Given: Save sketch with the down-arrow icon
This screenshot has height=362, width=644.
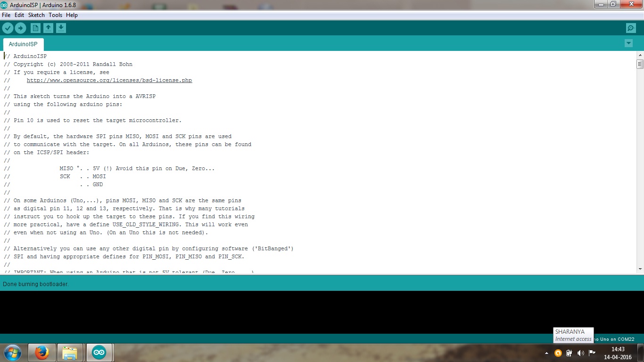Looking at the screenshot, I should coord(61,28).
